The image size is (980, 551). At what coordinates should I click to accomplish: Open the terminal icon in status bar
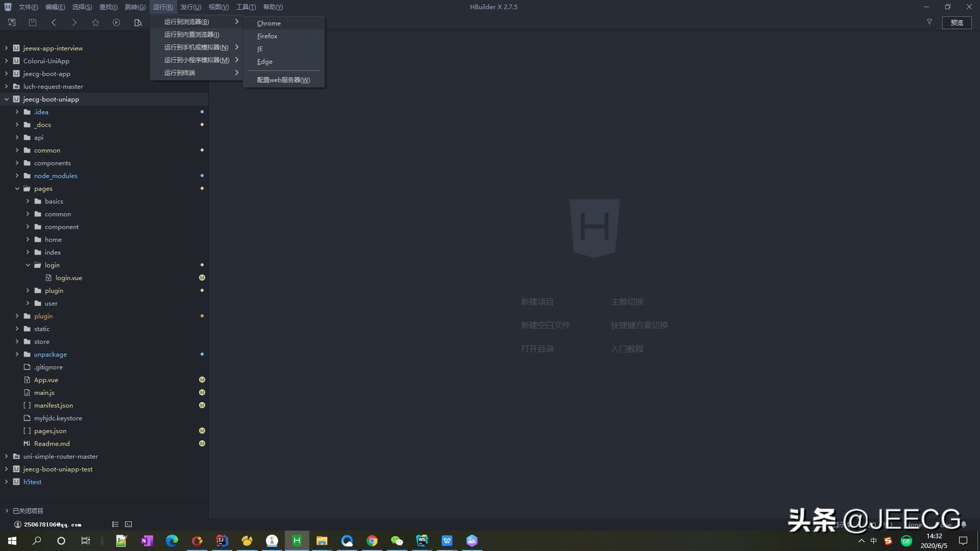coord(129,524)
